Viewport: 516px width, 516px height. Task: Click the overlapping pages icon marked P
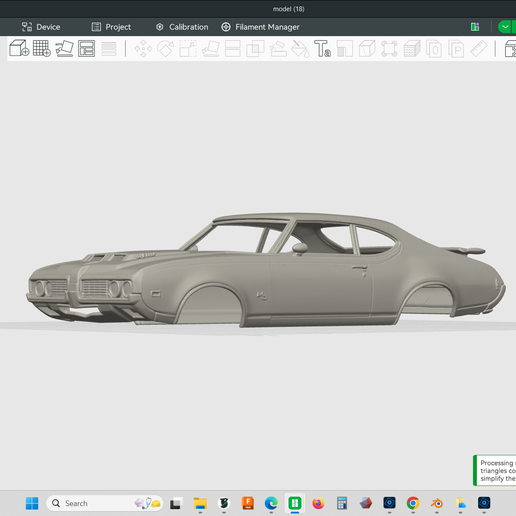pos(456,49)
